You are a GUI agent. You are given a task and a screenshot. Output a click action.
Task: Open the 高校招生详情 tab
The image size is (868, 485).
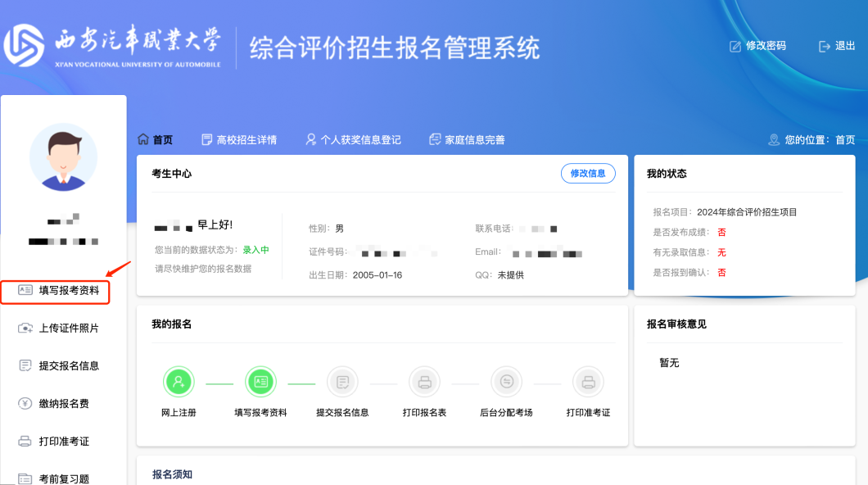237,138
